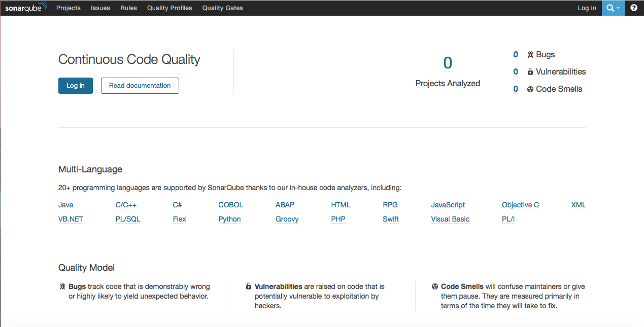Viewport: 644px width, 327px height.
Task: Open the HTML language link
Action: (341, 205)
